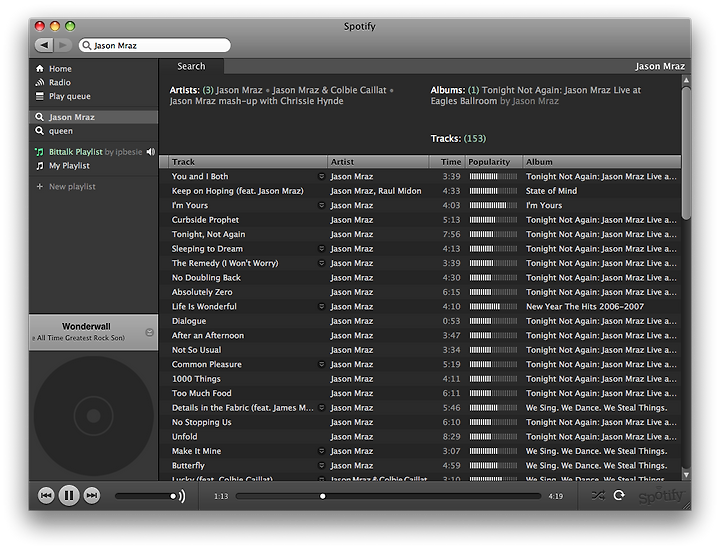Toggle shuffle mode
This screenshot has width=720, height=550.
coord(598,495)
